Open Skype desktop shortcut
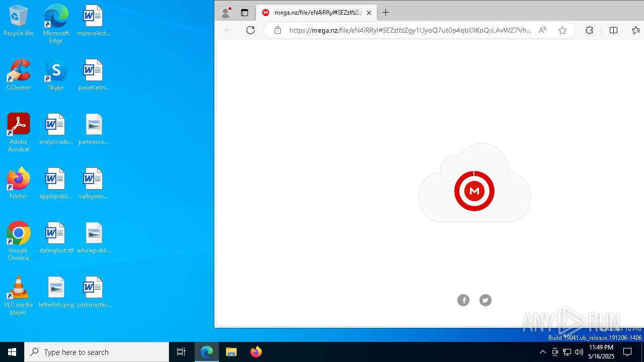644x362 pixels. [56, 75]
